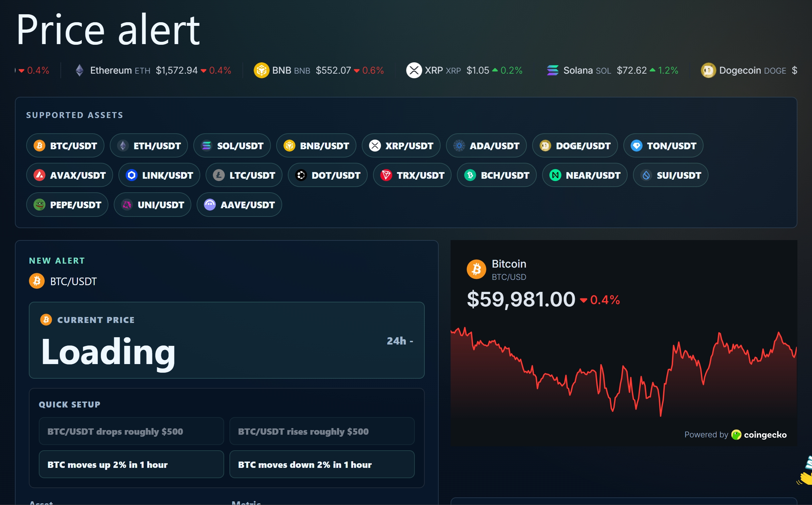Click the '24h -' change label

pos(400,341)
